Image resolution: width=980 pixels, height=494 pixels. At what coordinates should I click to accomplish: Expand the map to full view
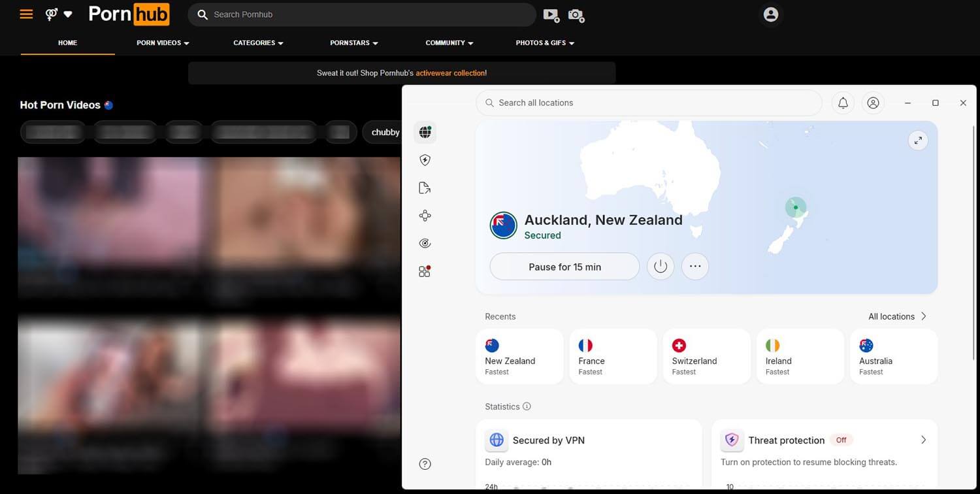(x=918, y=140)
